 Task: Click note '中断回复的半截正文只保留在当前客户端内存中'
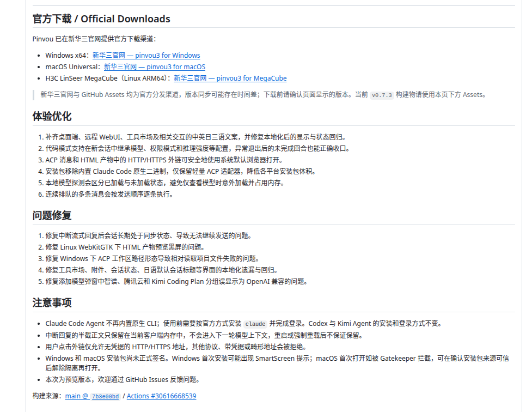(x=204, y=336)
